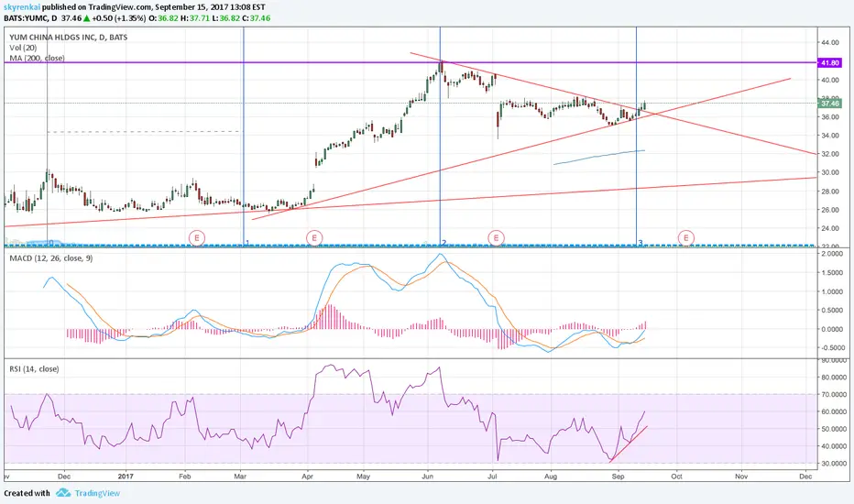Screen dimensions: 854x504
Task: Click the 'Jun' label on the time axis
Action: pyautogui.click(x=428, y=477)
